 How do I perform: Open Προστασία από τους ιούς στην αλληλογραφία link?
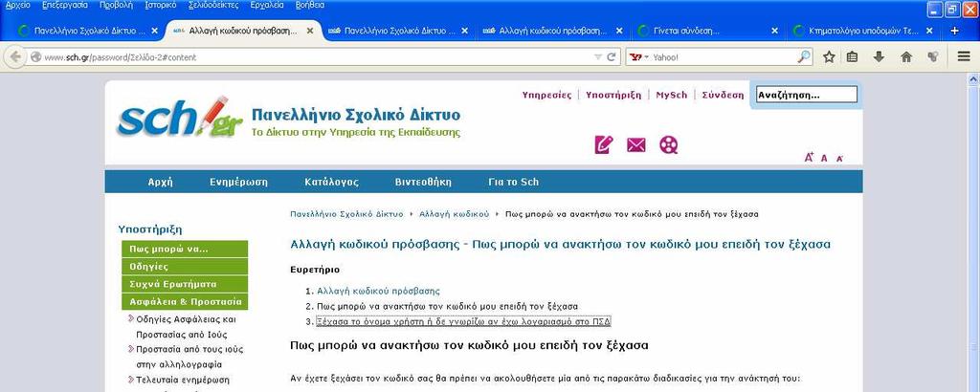(x=190, y=357)
